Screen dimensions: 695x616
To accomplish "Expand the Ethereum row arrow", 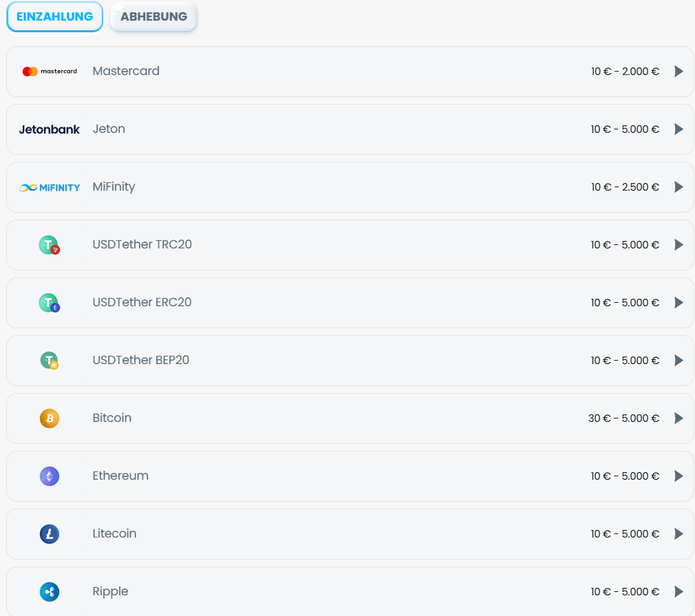I will click(x=678, y=476).
